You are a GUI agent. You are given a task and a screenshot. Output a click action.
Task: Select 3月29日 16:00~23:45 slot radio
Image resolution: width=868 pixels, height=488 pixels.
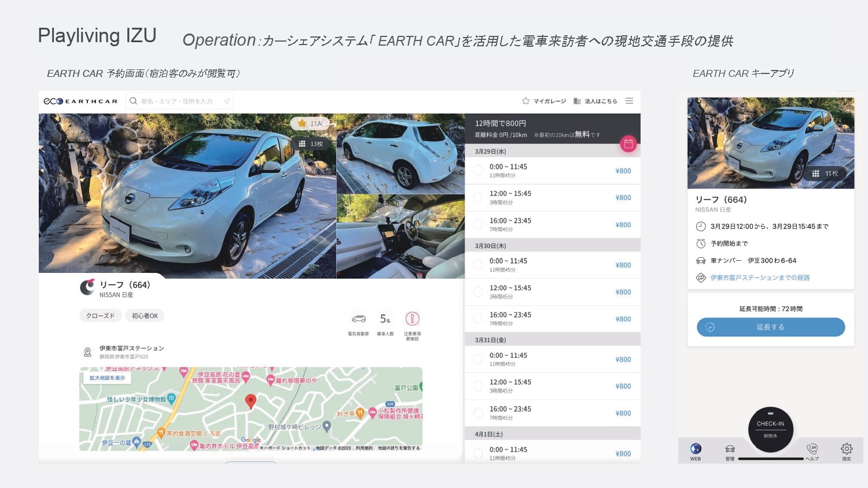click(478, 224)
